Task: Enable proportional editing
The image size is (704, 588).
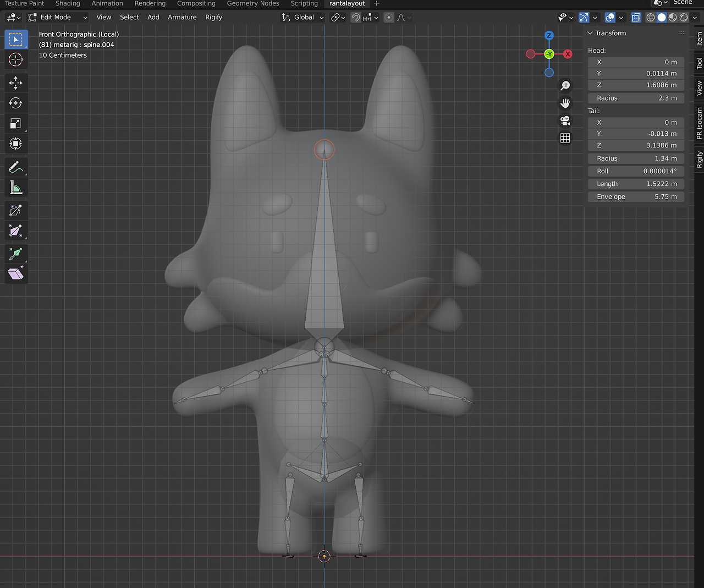Action: [389, 18]
